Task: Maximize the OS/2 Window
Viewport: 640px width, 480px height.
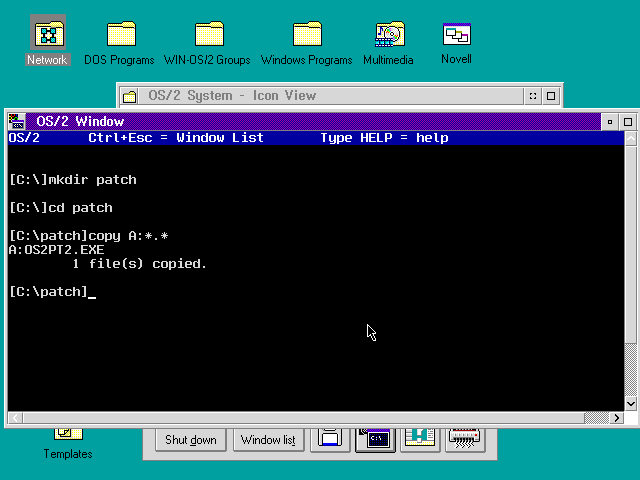Action: (x=628, y=122)
